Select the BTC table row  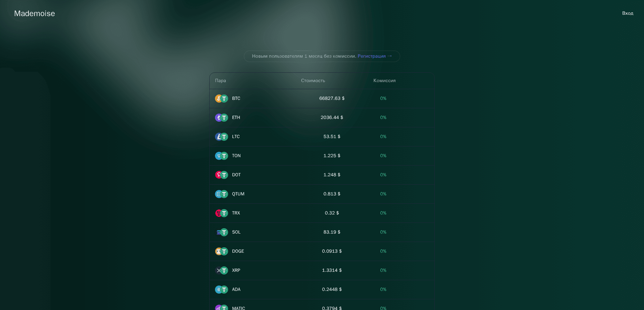tap(322, 99)
